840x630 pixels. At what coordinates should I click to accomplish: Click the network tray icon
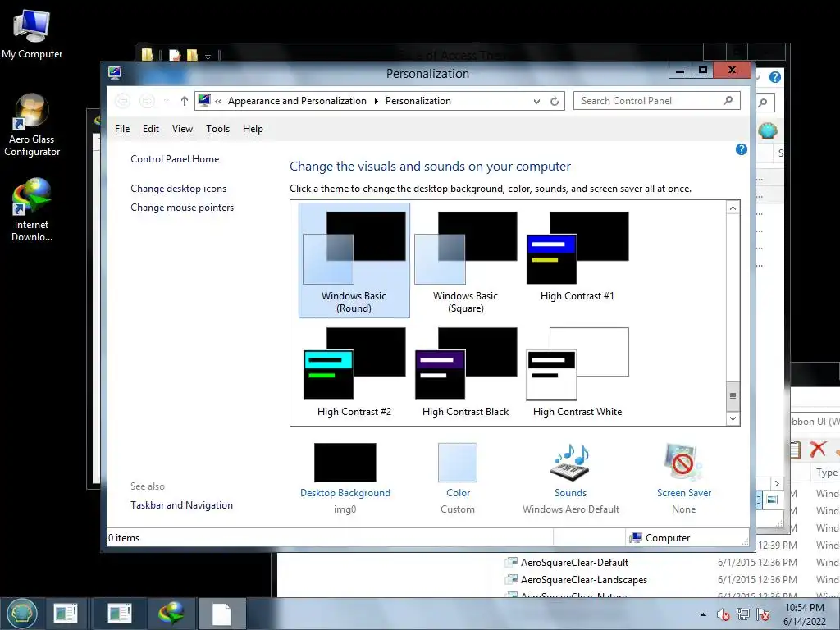(x=743, y=614)
